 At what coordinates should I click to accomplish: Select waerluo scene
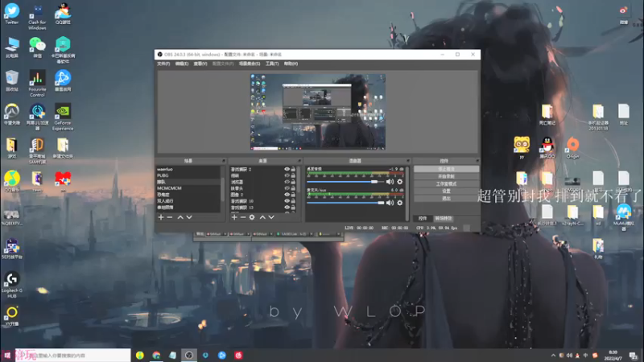coord(188,169)
